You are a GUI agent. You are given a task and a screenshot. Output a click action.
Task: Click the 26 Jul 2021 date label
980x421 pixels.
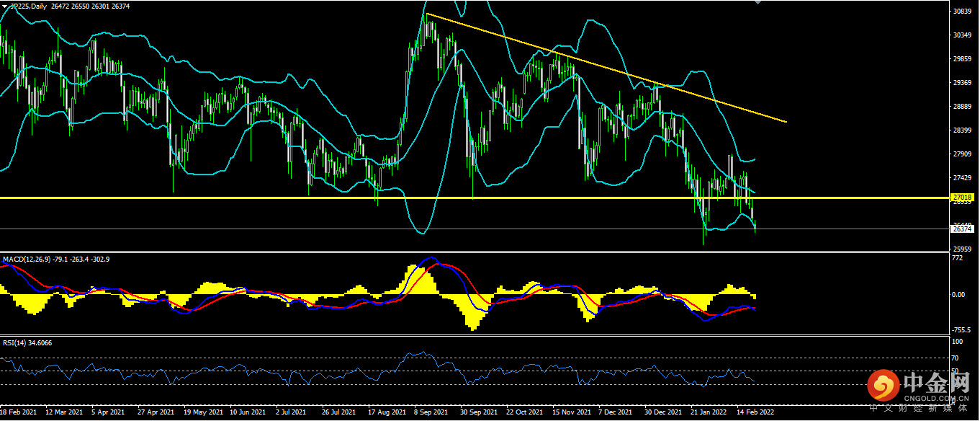pos(340,413)
